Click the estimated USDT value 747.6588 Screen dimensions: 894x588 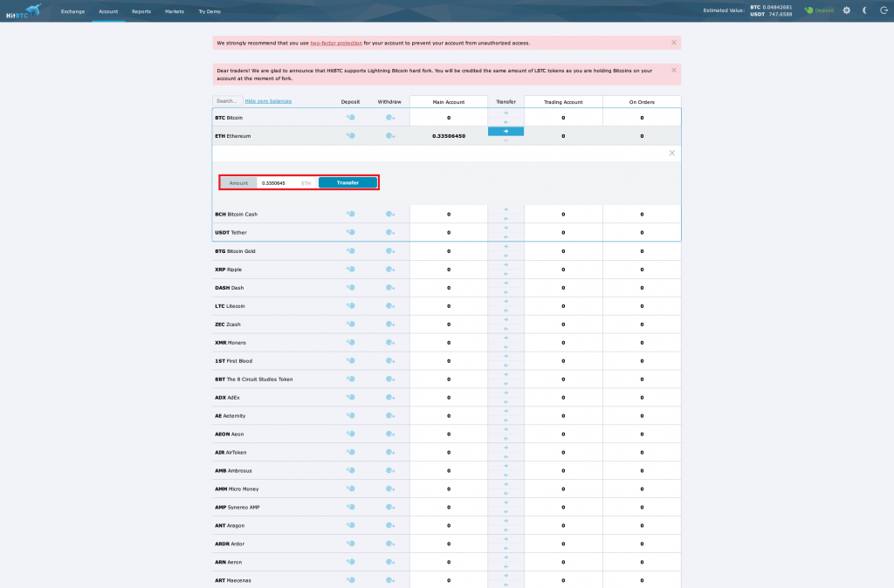click(x=780, y=14)
